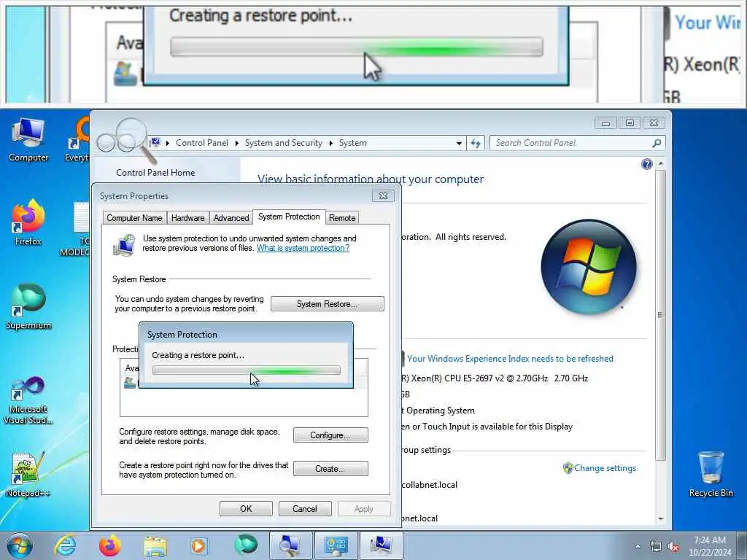
Task: Click the muted volume tray icon
Action: [x=673, y=547]
